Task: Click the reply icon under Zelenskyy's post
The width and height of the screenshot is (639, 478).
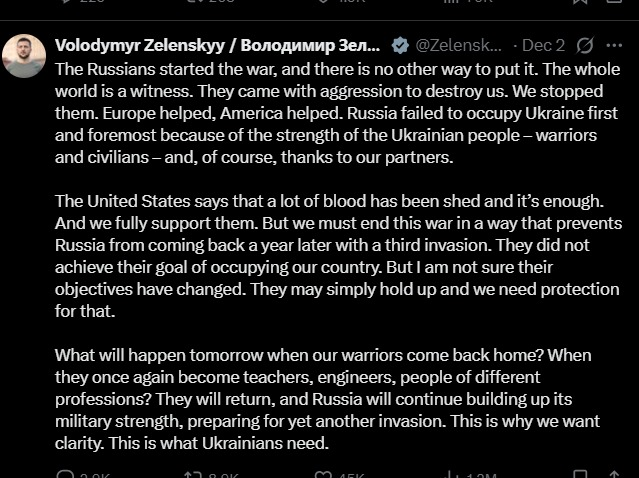Action: pos(66,475)
